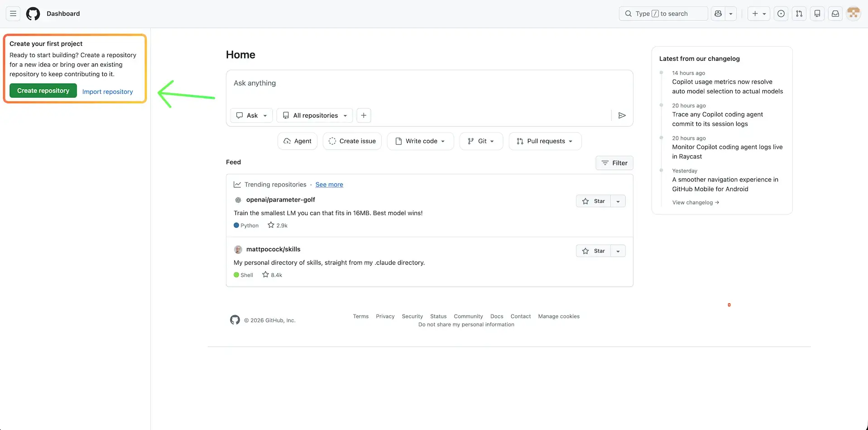Viewport: 868px width, 430px height.
Task: Open the Terms footer link
Action: 361,316
